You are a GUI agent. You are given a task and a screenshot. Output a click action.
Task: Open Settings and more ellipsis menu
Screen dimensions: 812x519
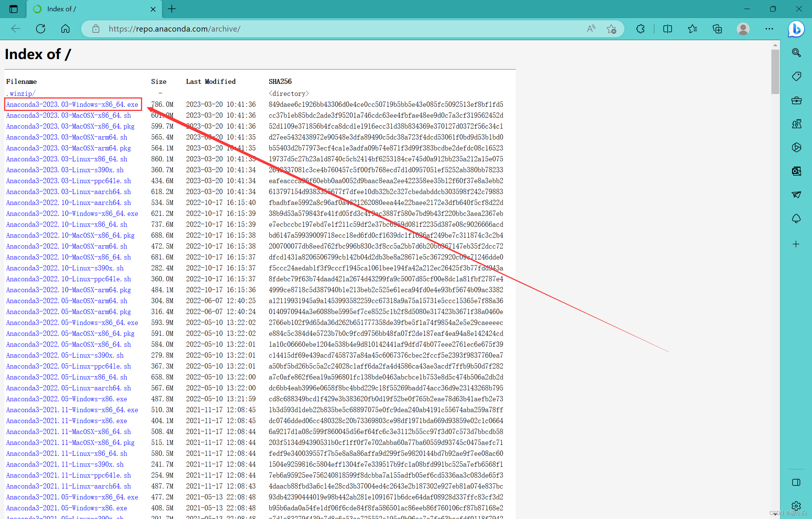pos(769,29)
